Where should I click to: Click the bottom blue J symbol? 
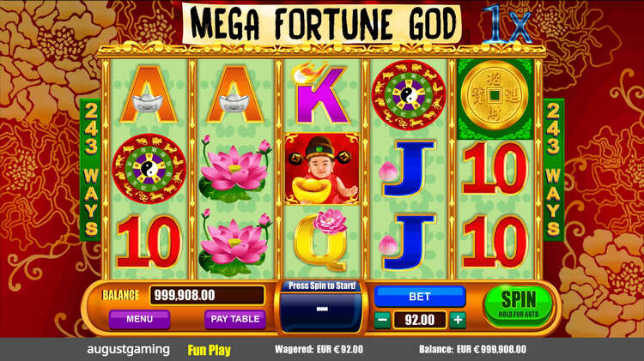[x=408, y=242]
